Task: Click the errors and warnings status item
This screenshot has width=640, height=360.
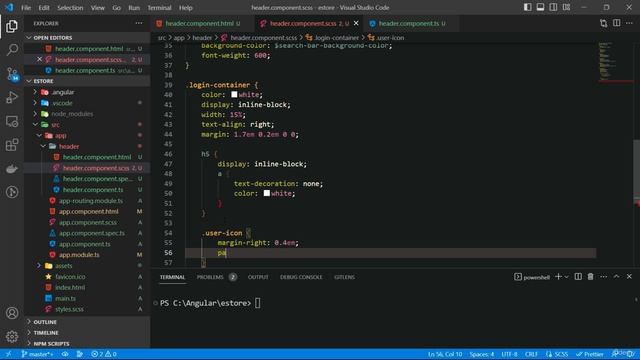Action: point(104,354)
